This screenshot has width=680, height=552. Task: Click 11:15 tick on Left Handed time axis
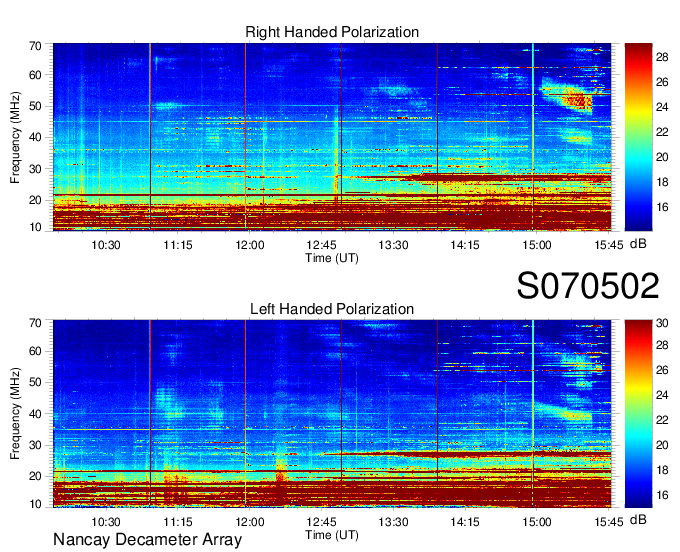(x=177, y=522)
